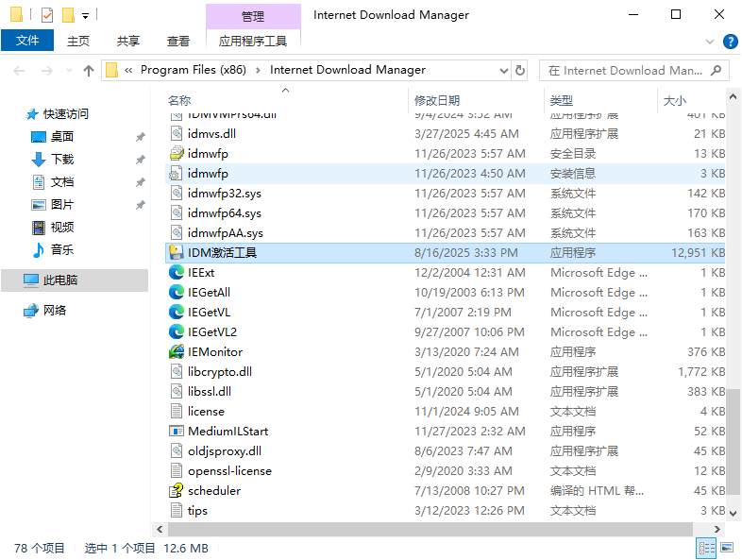Screen dimensions: 742x560
Task: Sort by 修改日期 column header
Action: 437,100
